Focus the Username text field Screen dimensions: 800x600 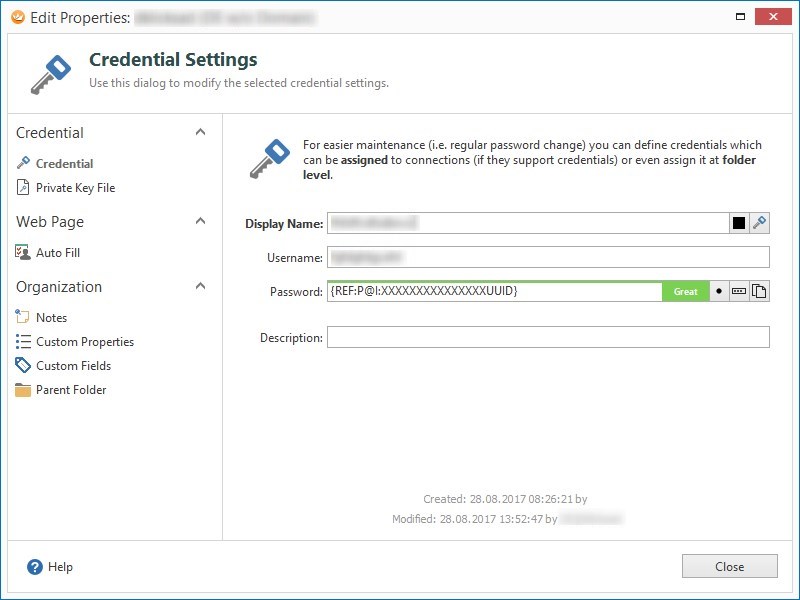[x=547, y=257]
